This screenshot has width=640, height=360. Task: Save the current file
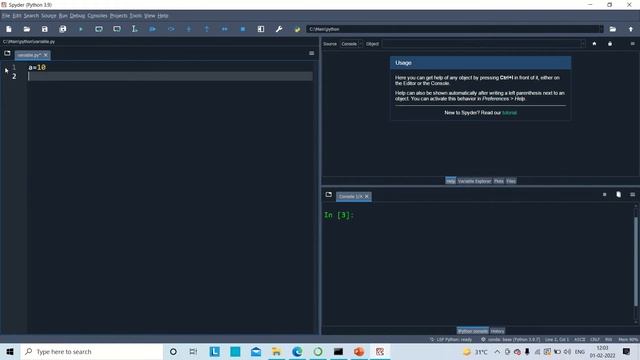pyautogui.click(x=44, y=29)
